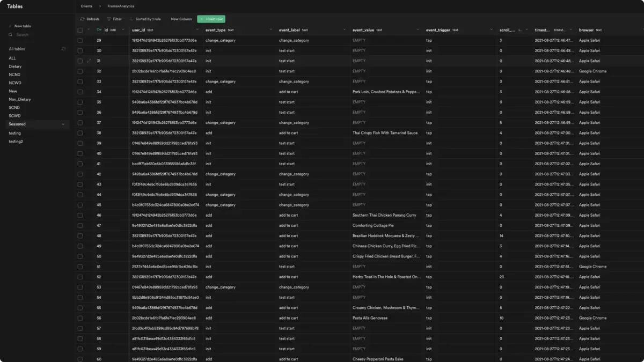This screenshot has height=362, width=644.
Task: Check the checkbox for row 51
Action: [x=80, y=267]
